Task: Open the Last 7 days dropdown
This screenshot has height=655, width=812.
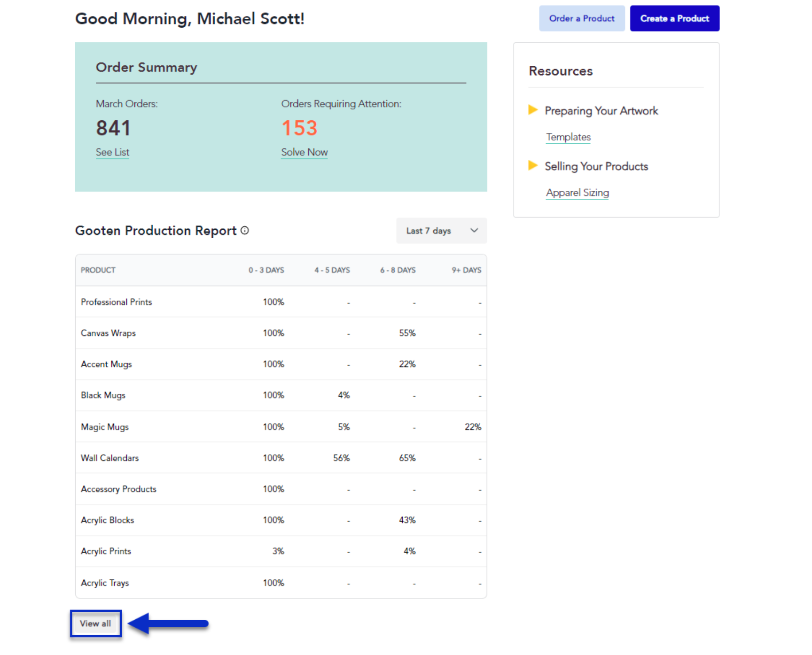Action: point(441,231)
